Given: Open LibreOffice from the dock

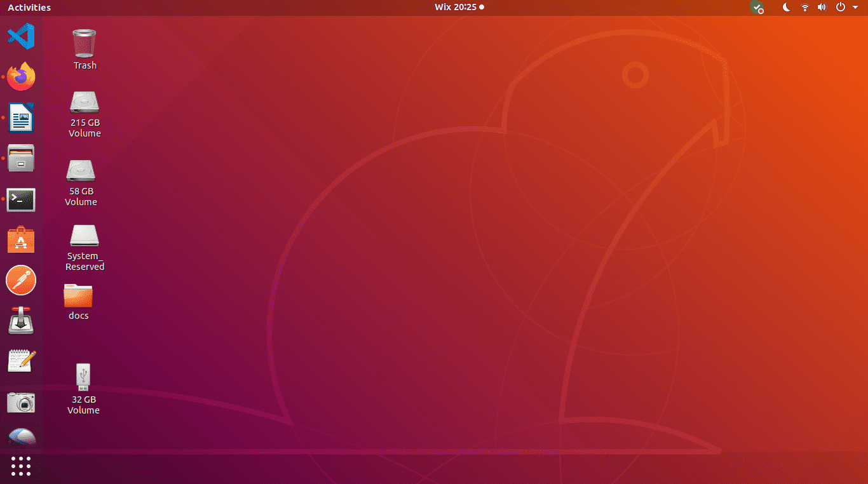Looking at the screenshot, I should (21, 118).
